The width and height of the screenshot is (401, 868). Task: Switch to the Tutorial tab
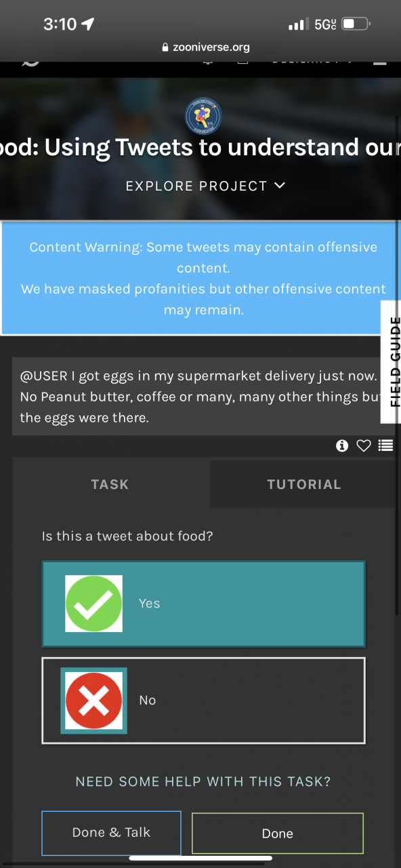(303, 484)
